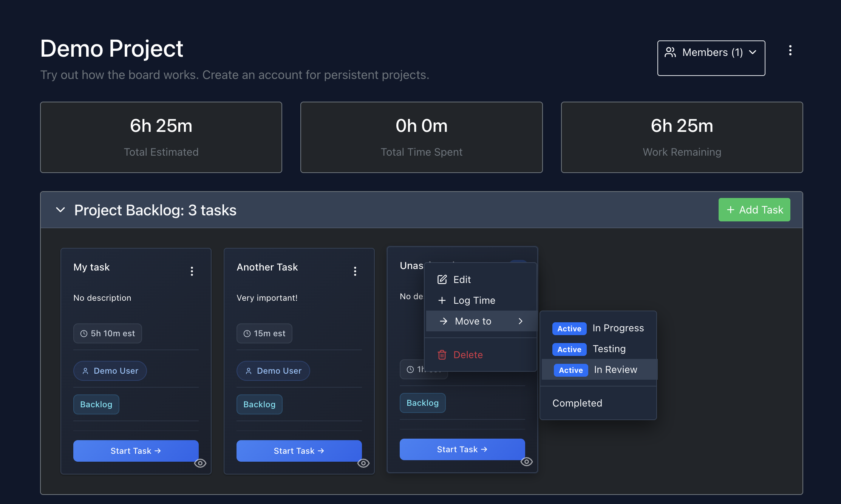841x504 pixels.
Task: Toggle visibility eye on My task card
Action: (x=201, y=463)
